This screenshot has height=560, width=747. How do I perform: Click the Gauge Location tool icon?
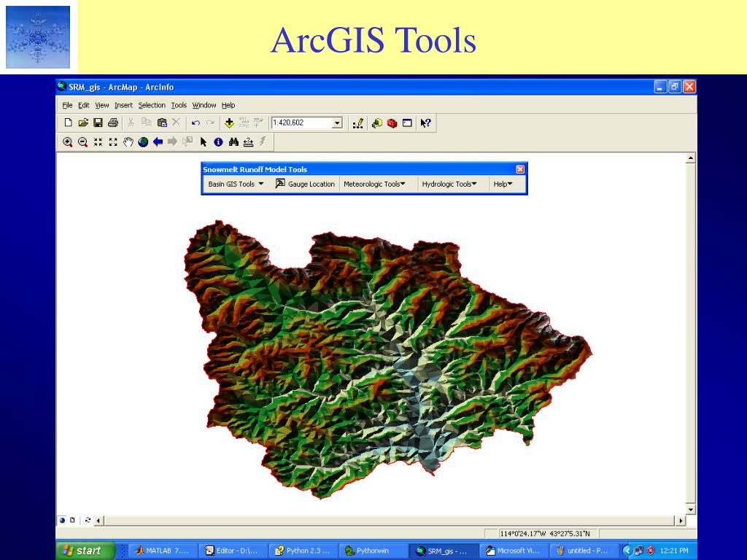(280, 184)
